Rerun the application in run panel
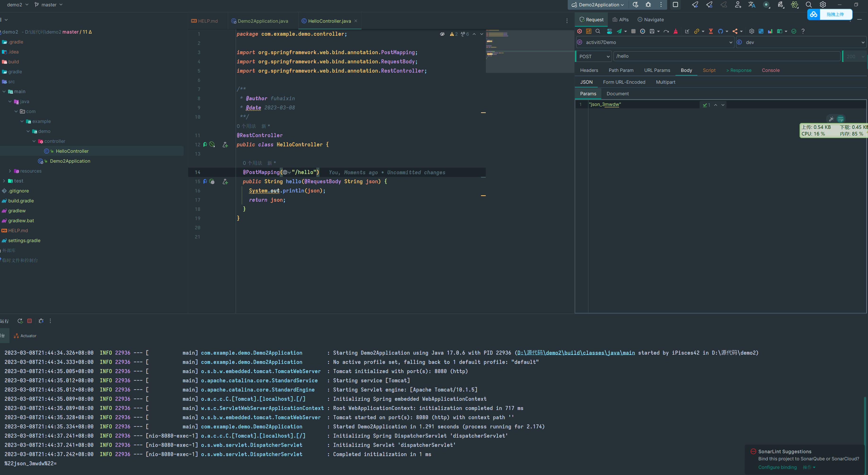The height and width of the screenshot is (475, 868). coord(20,321)
